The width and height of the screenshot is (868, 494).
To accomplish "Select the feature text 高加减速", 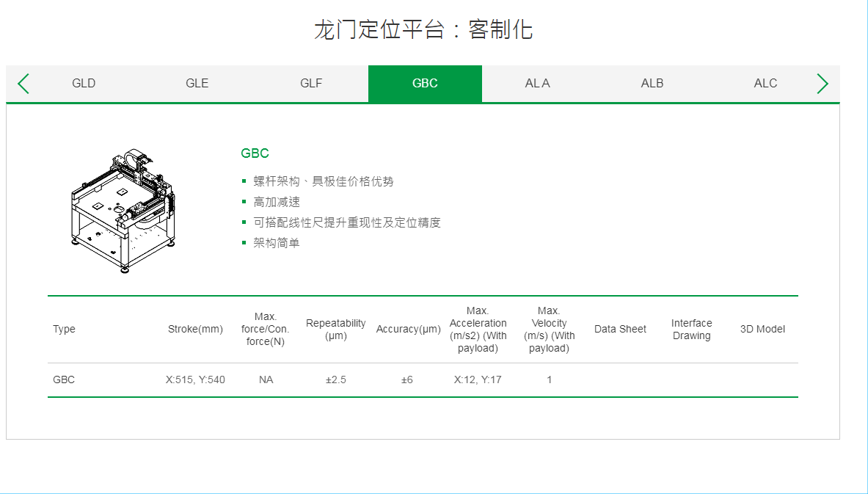I will point(276,202).
